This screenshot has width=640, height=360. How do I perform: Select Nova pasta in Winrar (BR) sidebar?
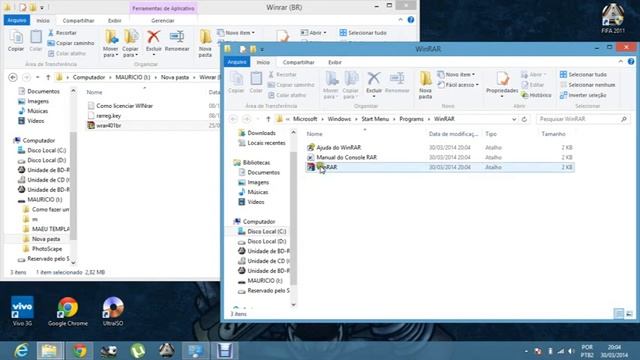click(x=42, y=239)
